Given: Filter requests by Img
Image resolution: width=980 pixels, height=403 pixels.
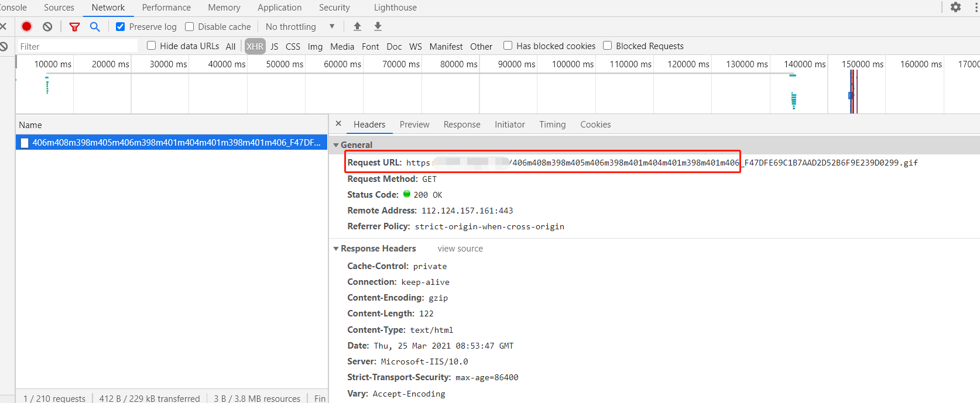Looking at the screenshot, I should (x=315, y=46).
